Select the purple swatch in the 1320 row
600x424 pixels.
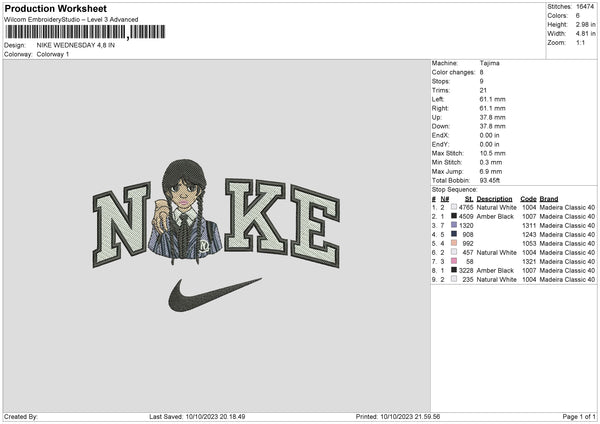tap(454, 225)
